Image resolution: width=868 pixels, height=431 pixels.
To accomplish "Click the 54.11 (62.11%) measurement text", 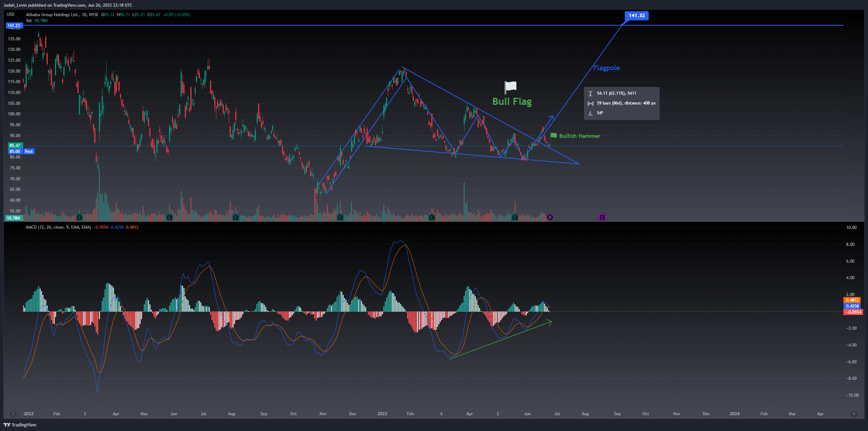I will [x=617, y=93].
